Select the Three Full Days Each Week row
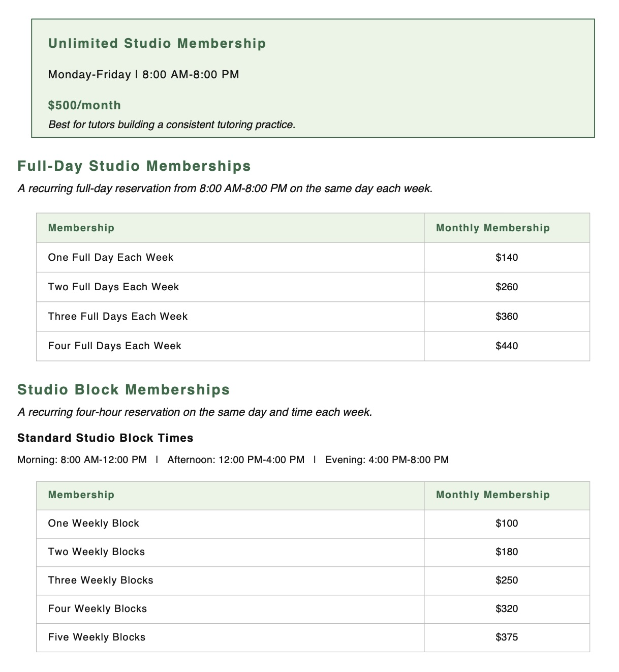 coord(313,316)
